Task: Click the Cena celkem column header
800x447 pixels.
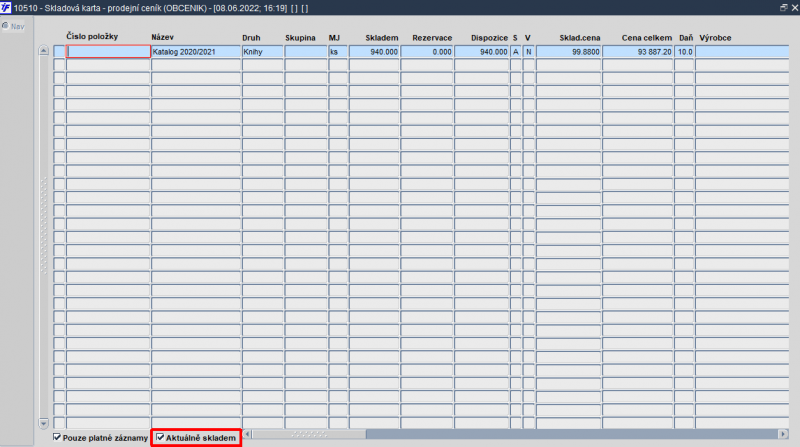Action: [646, 38]
